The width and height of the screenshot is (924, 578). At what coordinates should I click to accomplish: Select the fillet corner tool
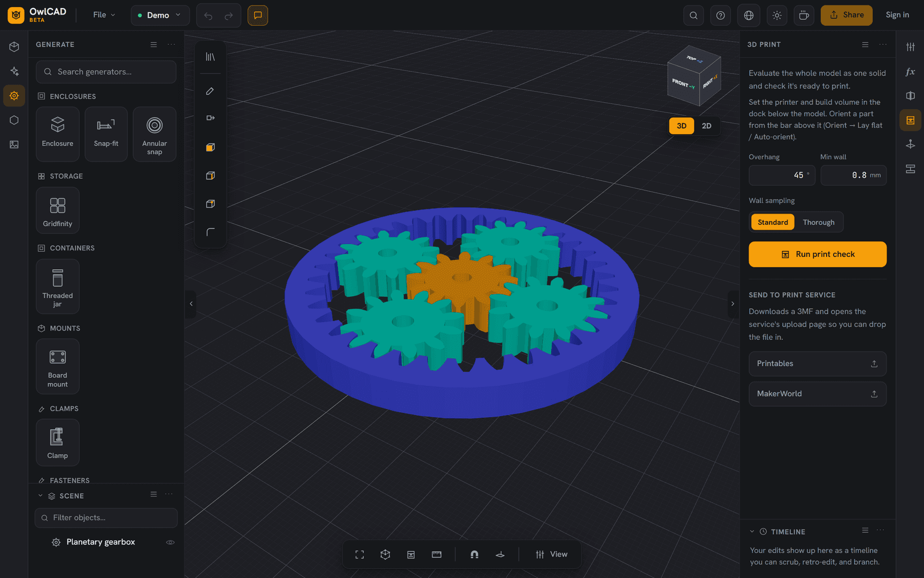coord(210,232)
